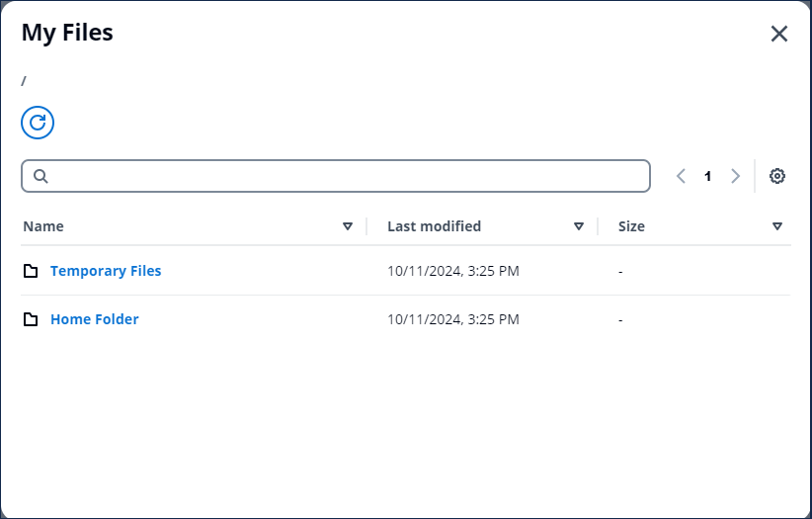Image resolution: width=812 pixels, height=519 pixels.
Task: Click inside the file search field
Action: pyautogui.click(x=336, y=176)
